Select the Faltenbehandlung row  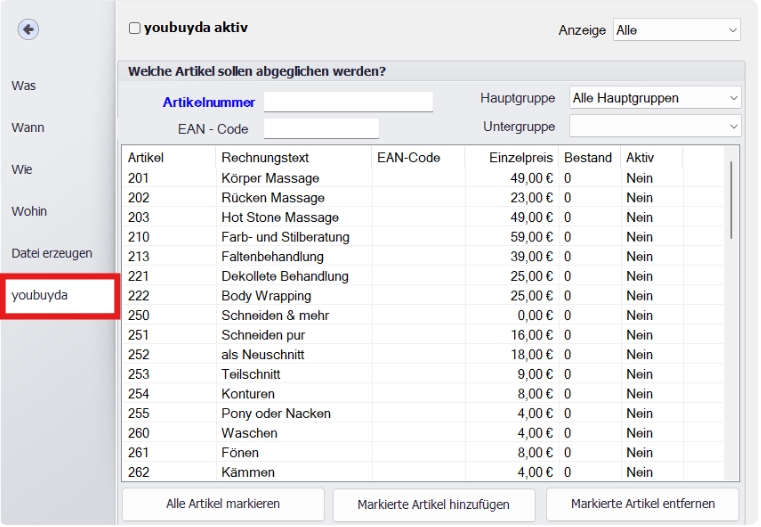point(423,257)
